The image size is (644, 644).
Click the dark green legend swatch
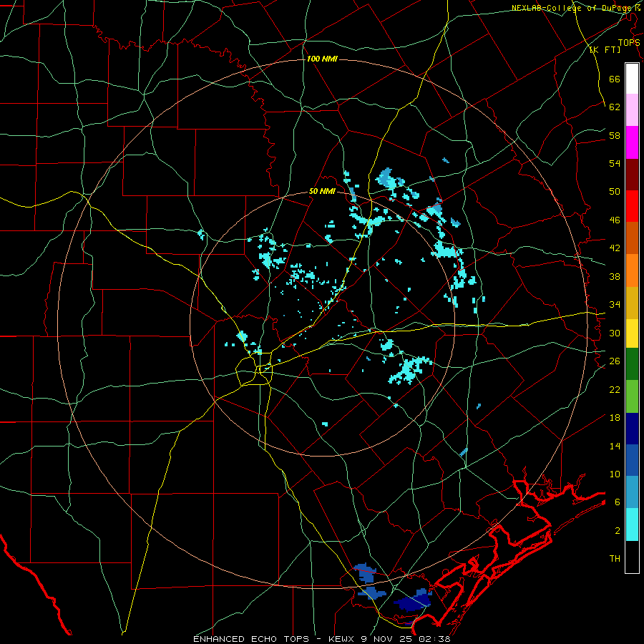(632, 364)
